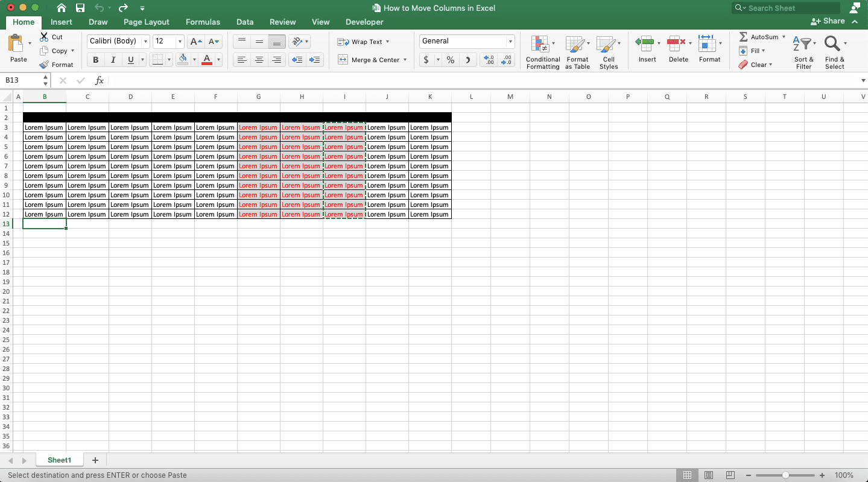Select the Format painter brush
This screenshot has height=482, width=868.
(44, 65)
